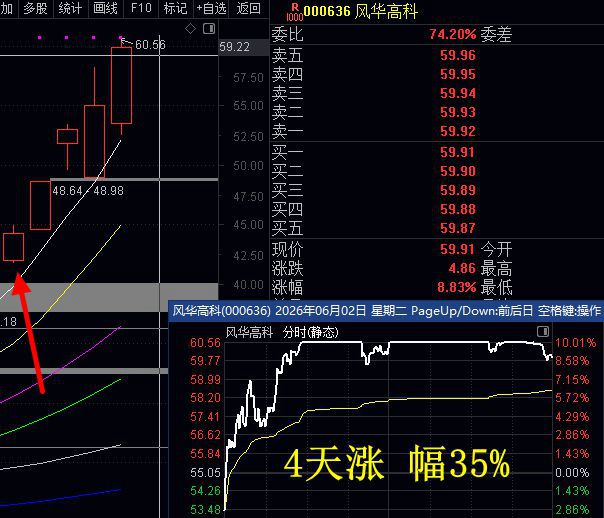Image resolution: width=604 pixels, height=518 pixels.
Task: Select the 卖三 price 59.94
Action: (x=458, y=94)
